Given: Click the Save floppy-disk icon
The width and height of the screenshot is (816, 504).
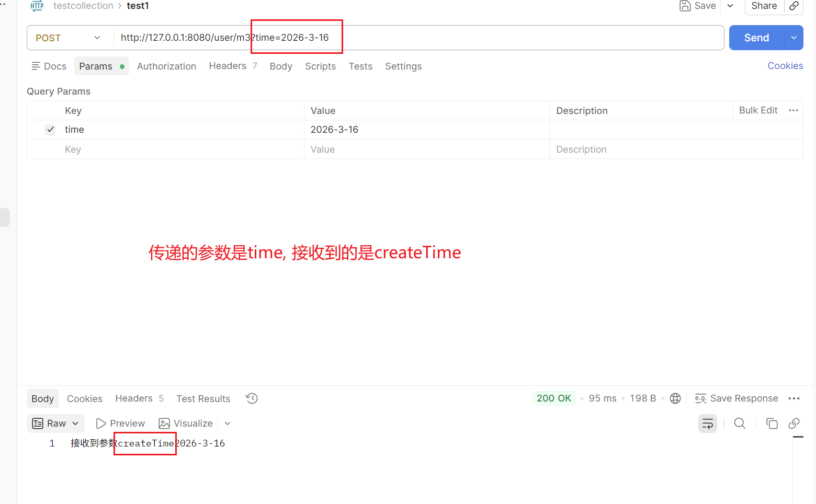Looking at the screenshot, I should tap(685, 6).
